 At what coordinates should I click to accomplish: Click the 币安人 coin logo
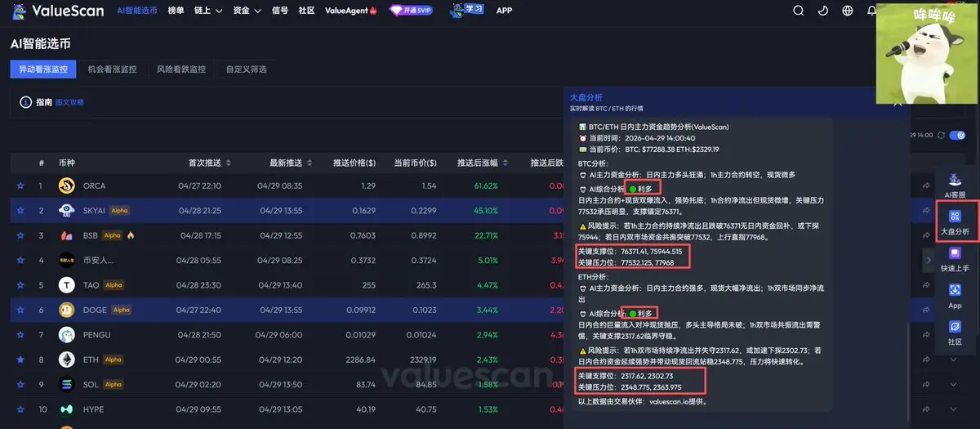[67, 261]
